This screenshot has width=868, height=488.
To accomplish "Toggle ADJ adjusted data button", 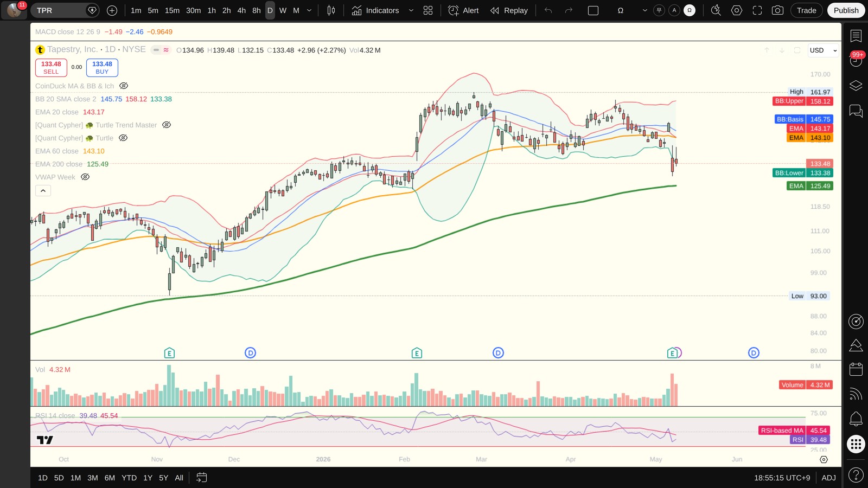I will pyautogui.click(x=828, y=478).
